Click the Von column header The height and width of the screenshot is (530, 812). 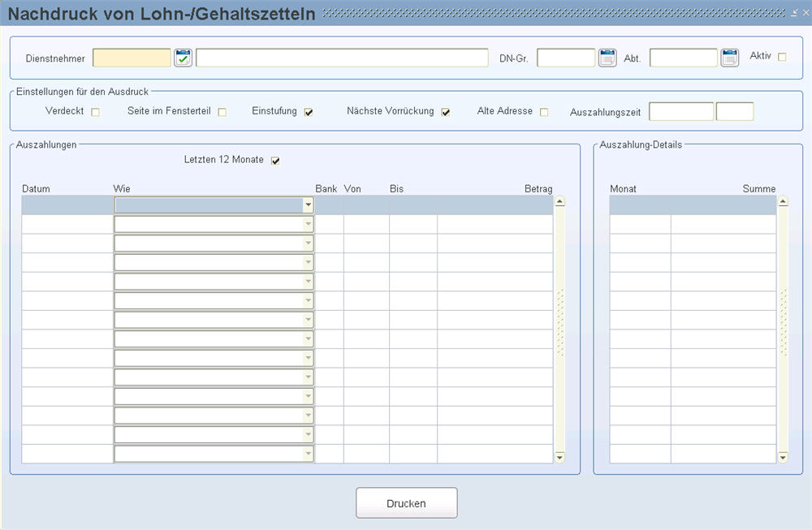(x=352, y=189)
